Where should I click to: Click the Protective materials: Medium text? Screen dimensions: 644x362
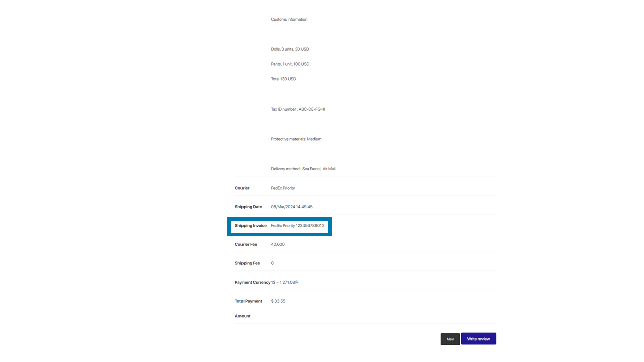[x=296, y=139]
